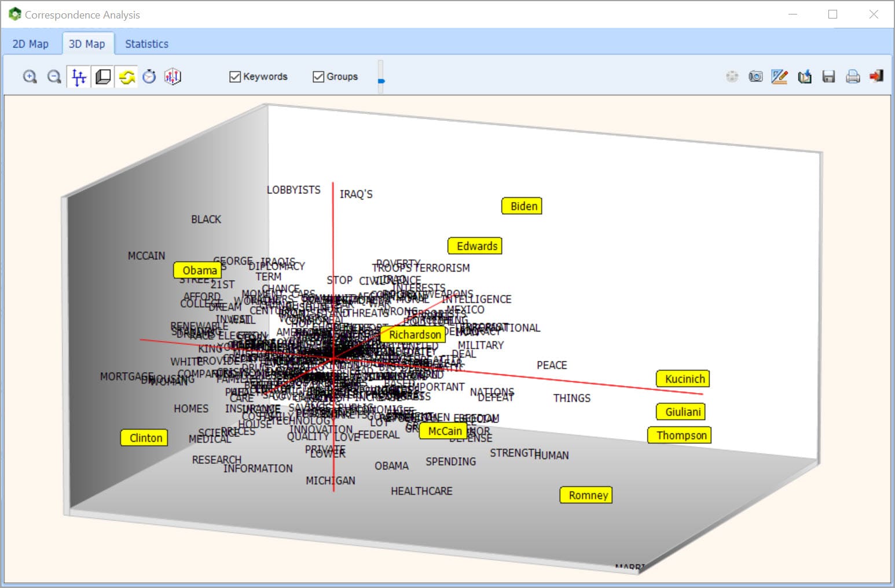The height and width of the screenshot is (588, 895).
Task: Click the INTELLIGENCE keyword
Action: (477, 299)
